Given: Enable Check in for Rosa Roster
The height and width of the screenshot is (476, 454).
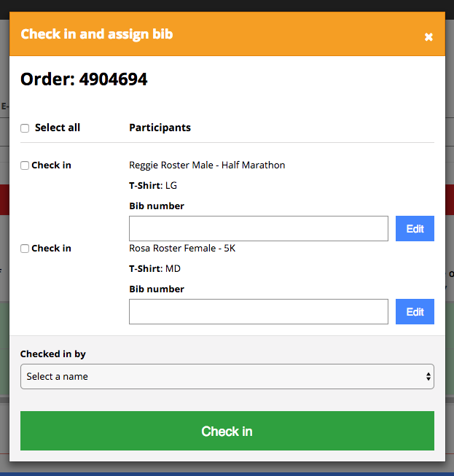Looking at the screenshot, I should [25, 249].
